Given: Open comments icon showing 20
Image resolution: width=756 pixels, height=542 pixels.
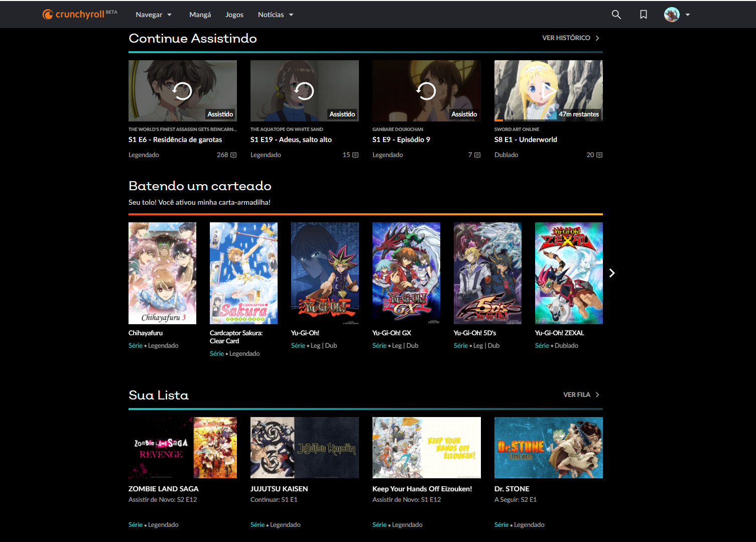Looking at the screenshot, I should point(599,155).
